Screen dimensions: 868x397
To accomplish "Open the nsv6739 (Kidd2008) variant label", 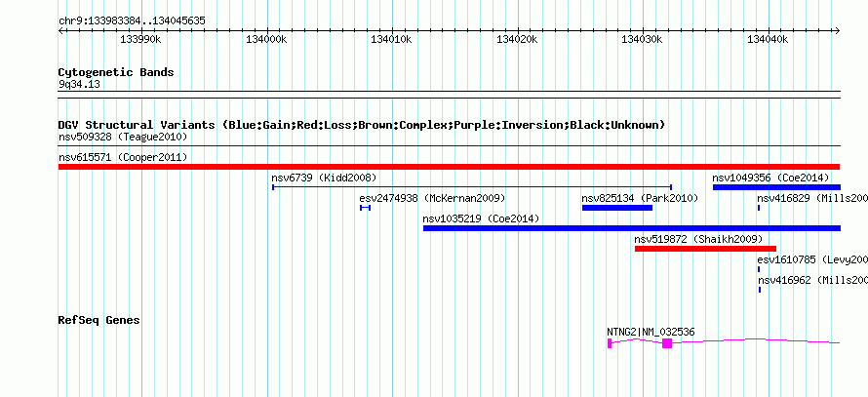I will 324,178.
